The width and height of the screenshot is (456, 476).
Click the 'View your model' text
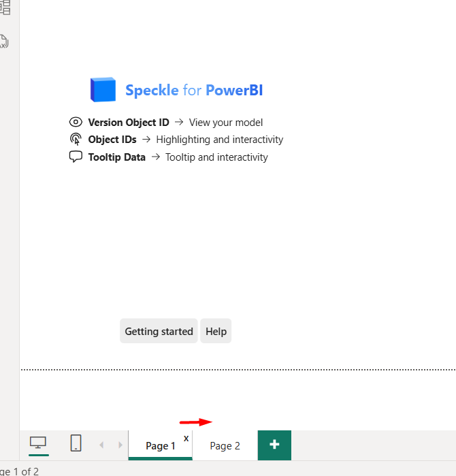pyautogui.click(x=226, y=123)
